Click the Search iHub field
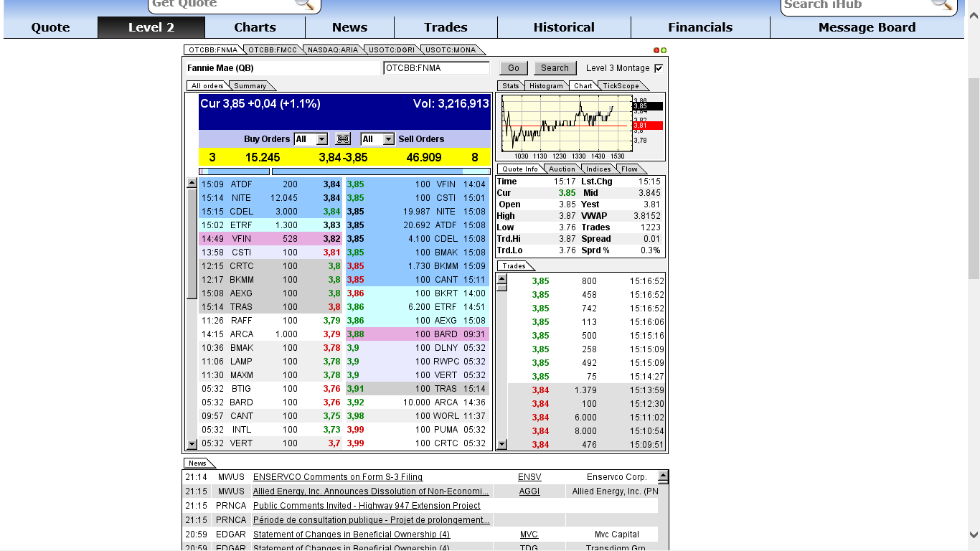This screenshot has height=551, width=980. coord(854,4)
